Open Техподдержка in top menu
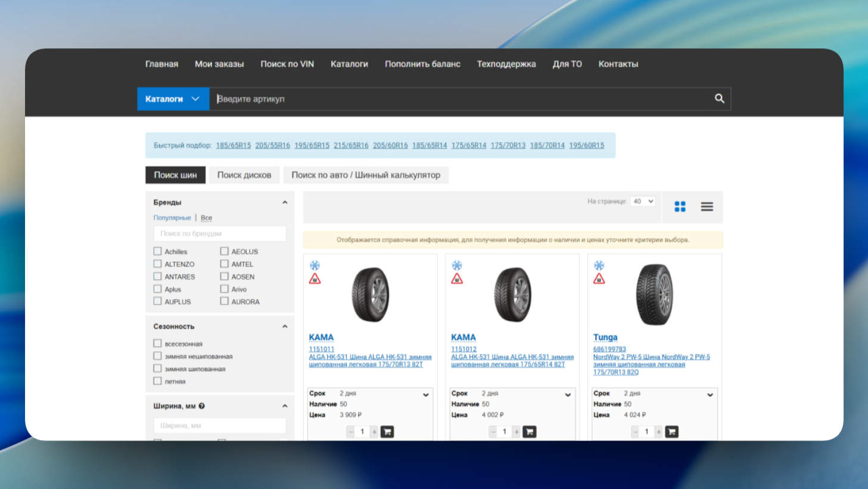868x489 pixels. point(506,64)
